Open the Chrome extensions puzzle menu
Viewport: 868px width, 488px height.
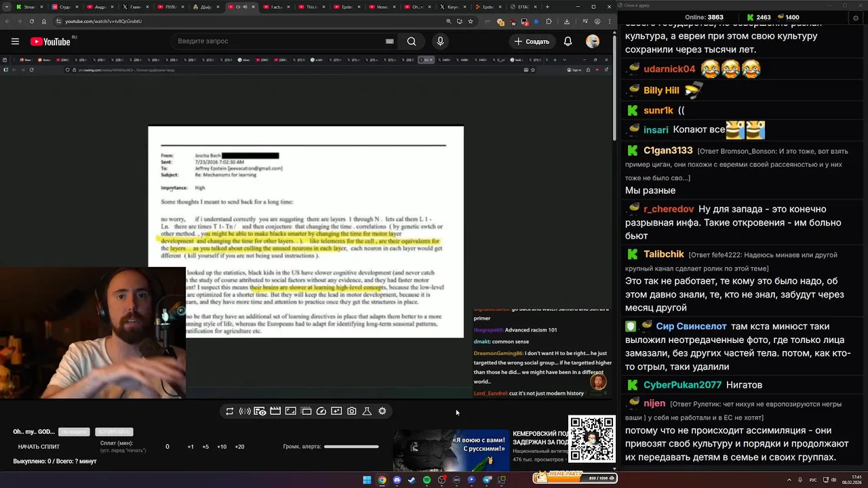[549, 21]
